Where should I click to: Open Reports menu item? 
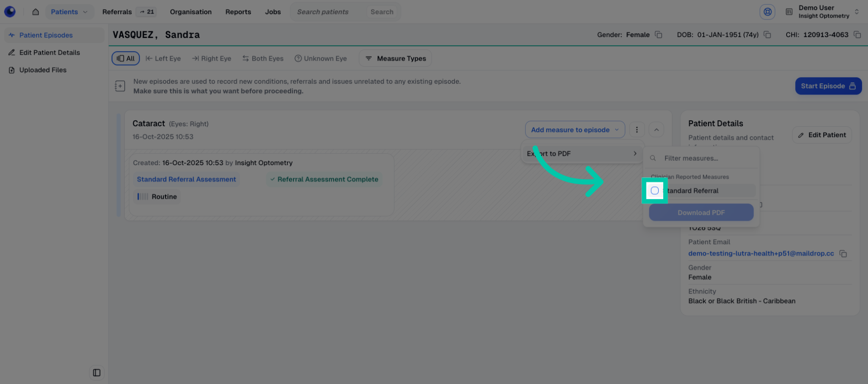click(x=238, y=12)
